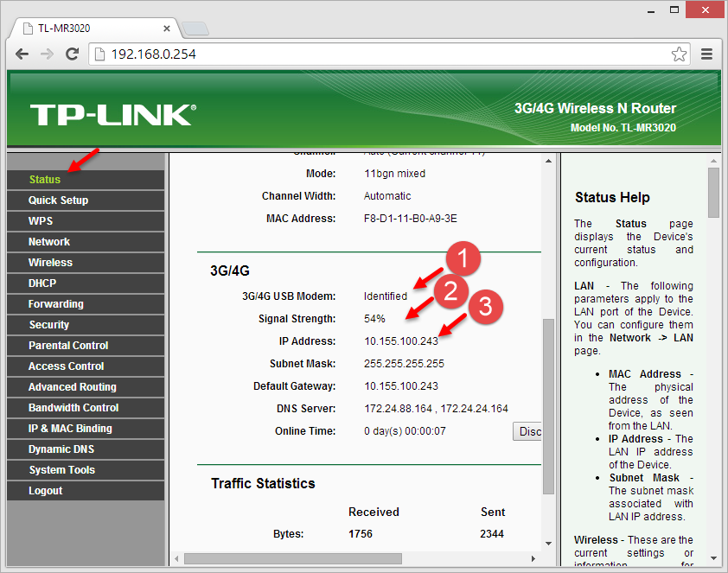Viewport: 728px width, 573px height.
Task: Click the horizontal scrollbar right arrow
Action: 533,558
